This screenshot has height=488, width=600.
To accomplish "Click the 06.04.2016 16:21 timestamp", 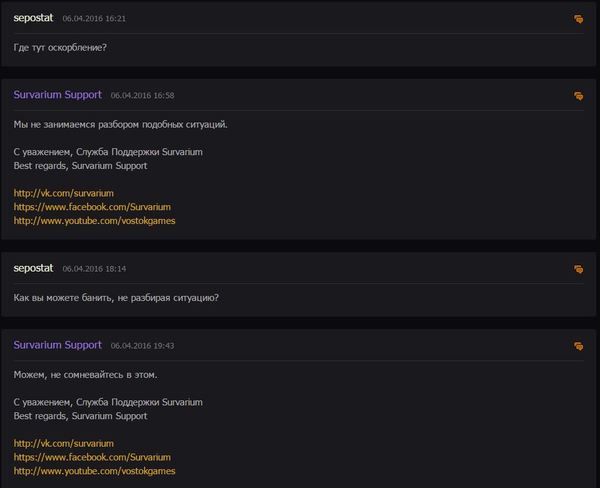I will pyautogui.click(x=94, y=19).
